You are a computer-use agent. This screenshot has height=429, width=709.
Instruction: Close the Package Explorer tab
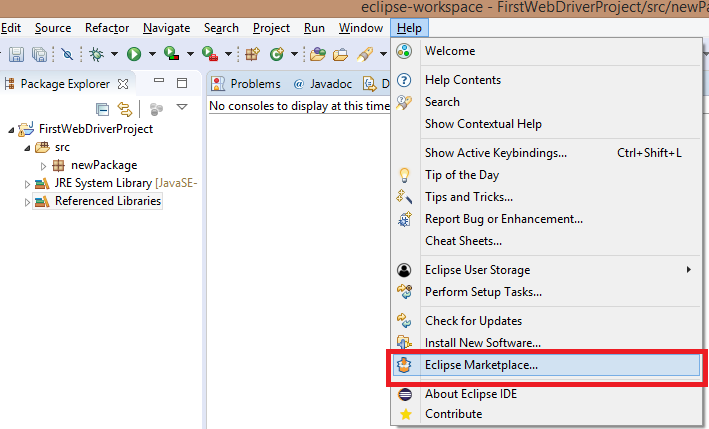point(123,84)
